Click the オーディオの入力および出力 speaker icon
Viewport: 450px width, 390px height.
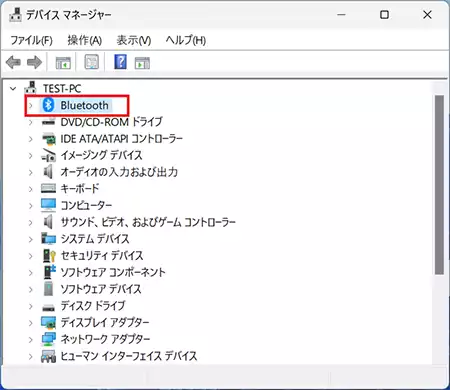coord(48,172)
